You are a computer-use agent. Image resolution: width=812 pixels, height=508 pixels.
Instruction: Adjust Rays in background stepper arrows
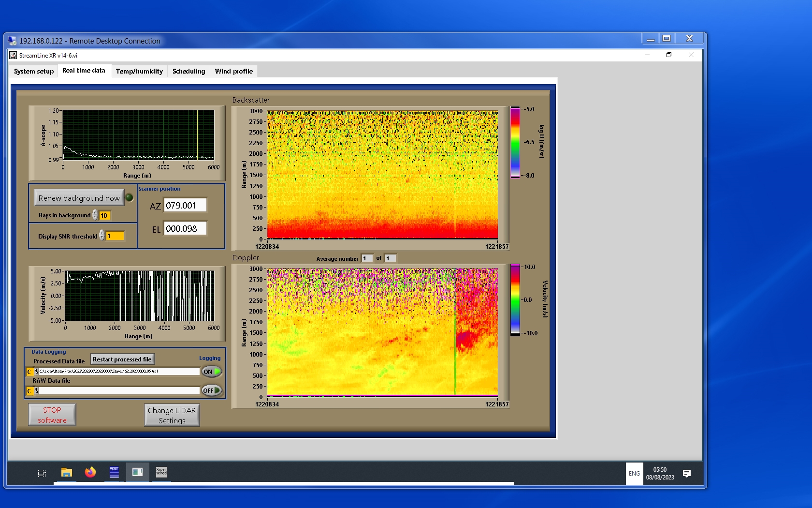[x=95, y=215]
